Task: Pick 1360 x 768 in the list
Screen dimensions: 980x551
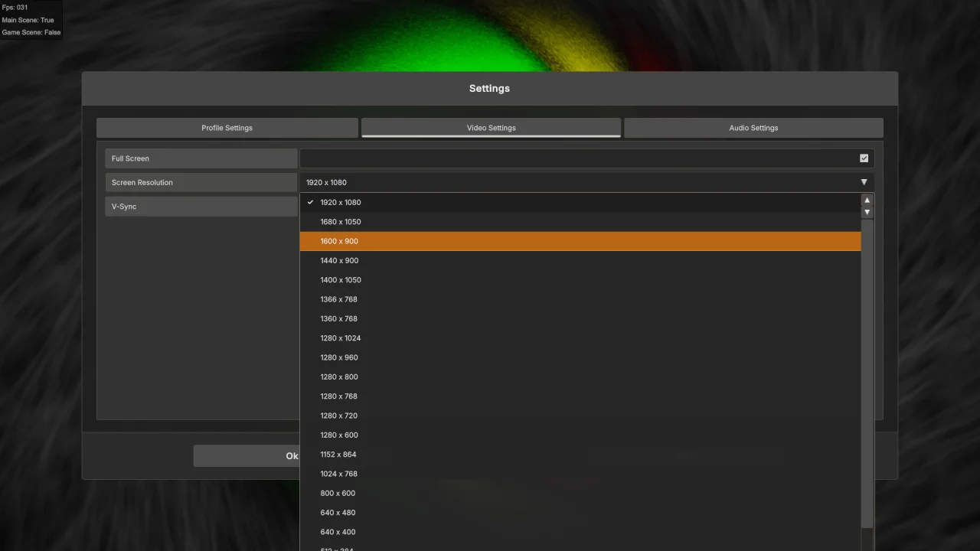Action: point(580,319)
